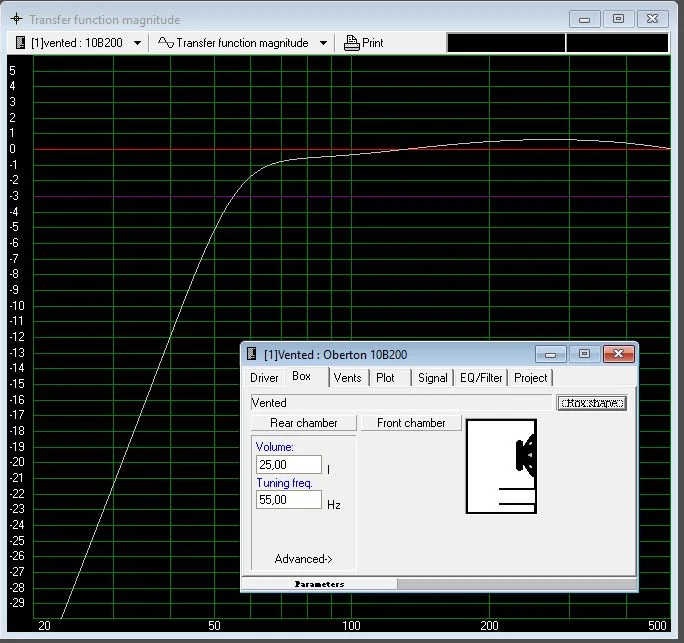Open the Vents tab
Viewport: 684px width, 643px height.
click(x=348, y=378)
